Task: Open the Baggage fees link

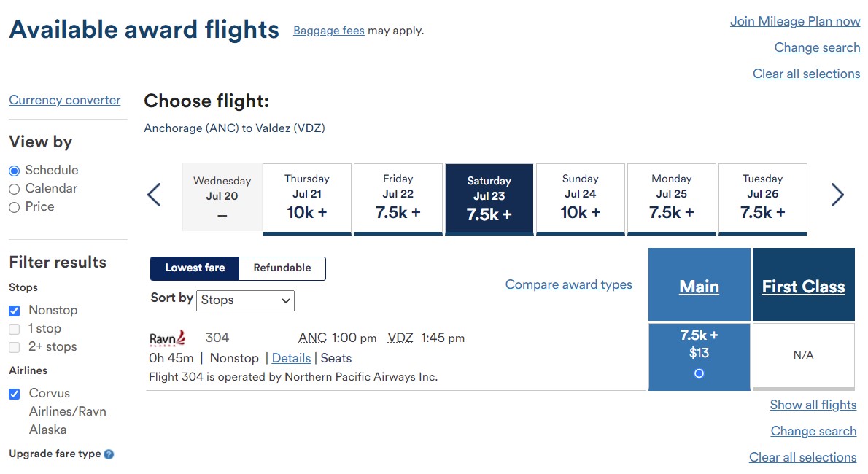Action: click(328, 31)
